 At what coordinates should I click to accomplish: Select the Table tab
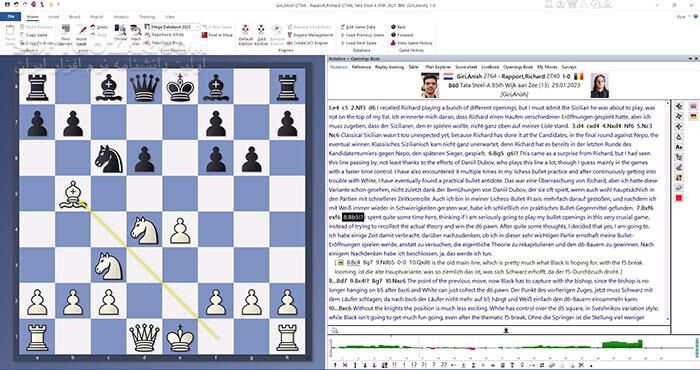coord(413,67)
